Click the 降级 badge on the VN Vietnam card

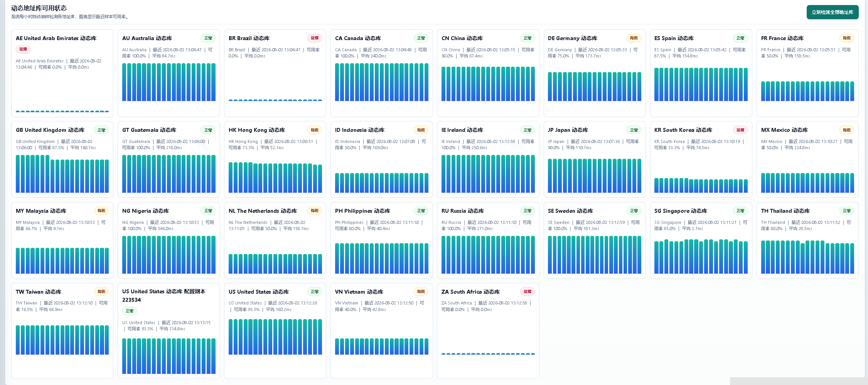(x=421, y=292)
